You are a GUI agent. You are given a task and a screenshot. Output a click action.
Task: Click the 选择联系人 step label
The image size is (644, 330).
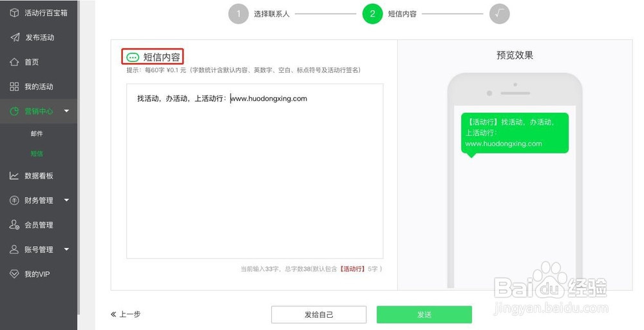[x=272, y=14]
